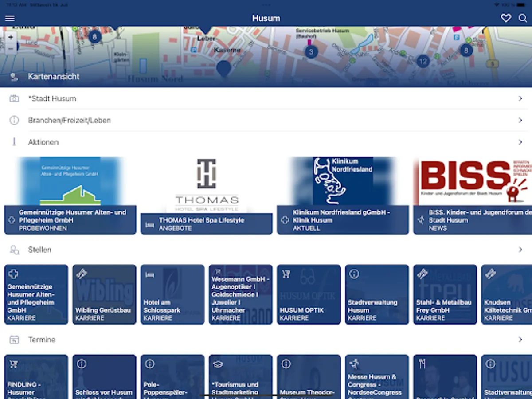Expand Stellen section chevron
The width and height of the screenshot is (532, 399).
(520, 250)
